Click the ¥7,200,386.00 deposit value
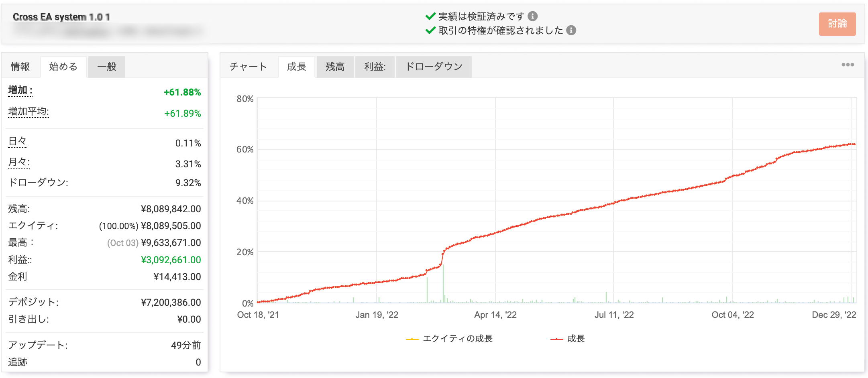Screen dimensions: 868x378 pos(171,303)
